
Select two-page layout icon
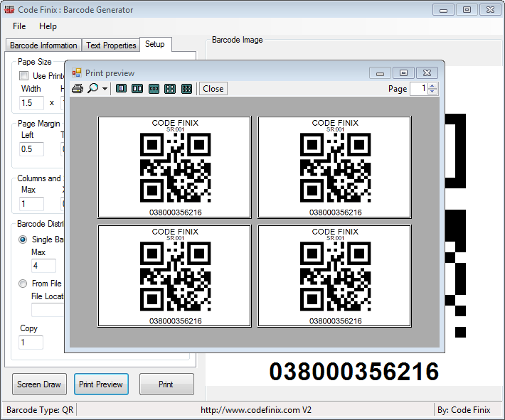137,89
